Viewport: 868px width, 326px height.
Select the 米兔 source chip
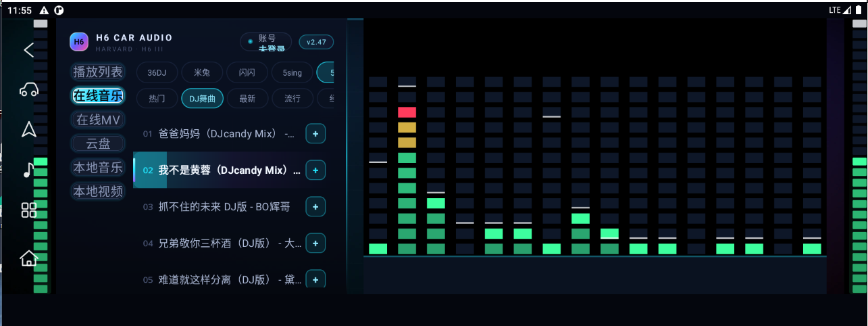(201, 72)
